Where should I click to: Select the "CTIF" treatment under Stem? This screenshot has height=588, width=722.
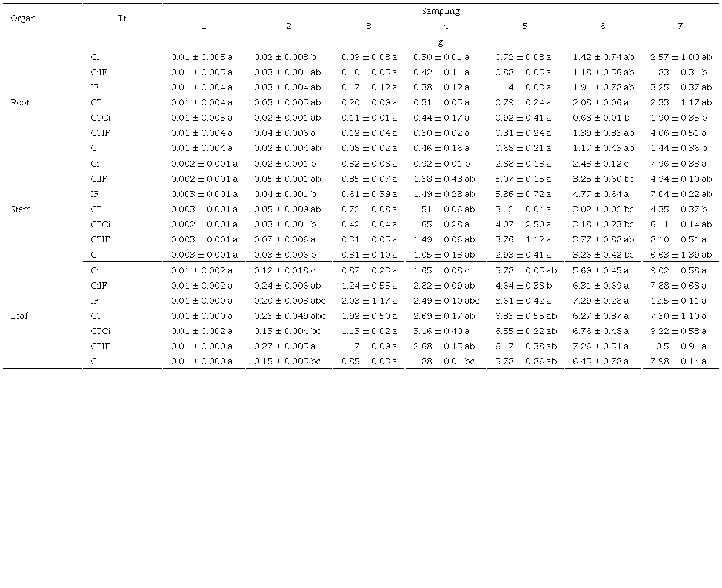pyautogui.click(x=101, y=239)
